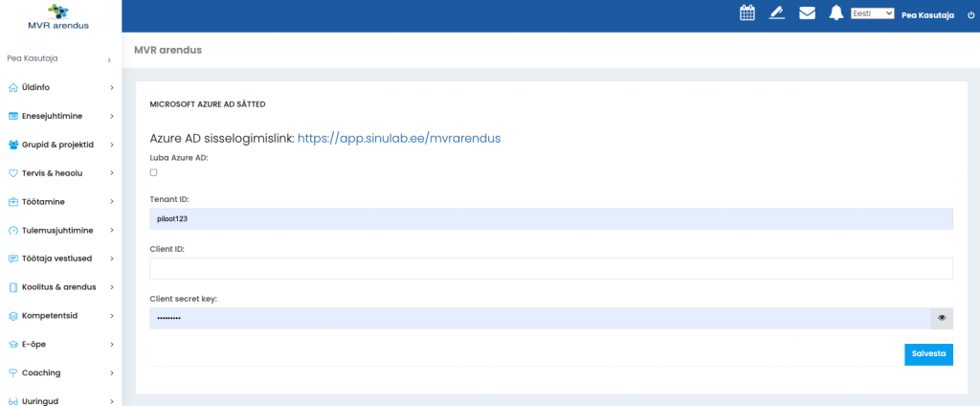Image resolution: width=980 pixels, height=406 pixels.
Task: Show the client secret key with eye icon
Action: (942, 318)
